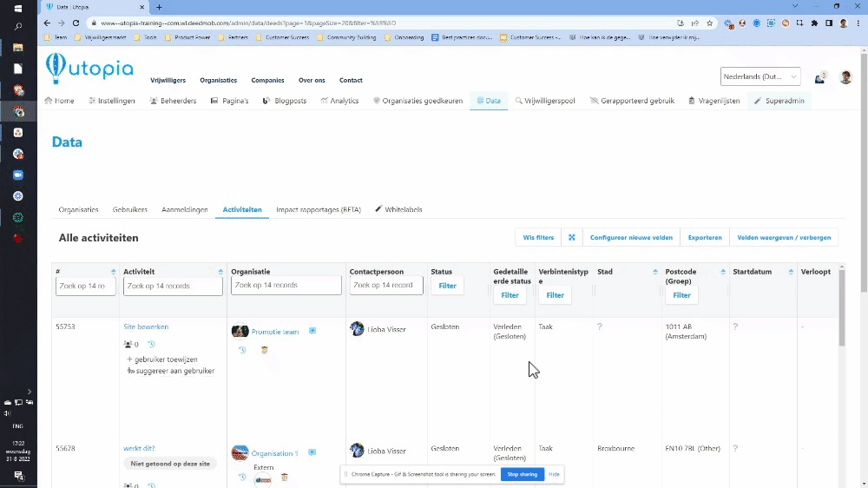Open the Nederlands language dropdown
Screen dimensions: 868x488
coord(760,77)
